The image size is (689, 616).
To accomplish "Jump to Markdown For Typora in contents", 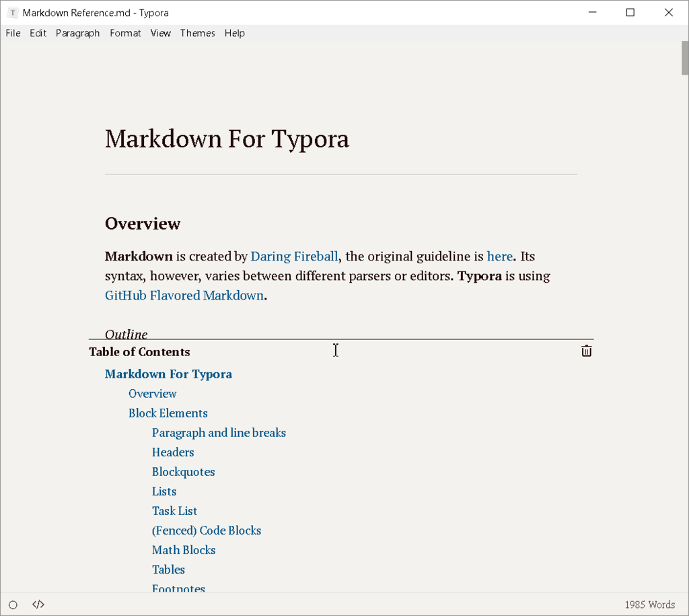I will [x=168, y=374].
